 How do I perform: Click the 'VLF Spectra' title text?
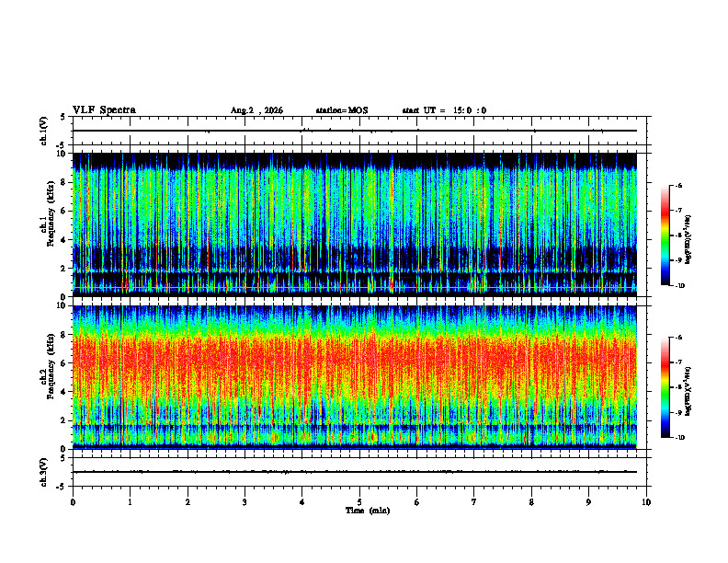(x=104, y=110)
